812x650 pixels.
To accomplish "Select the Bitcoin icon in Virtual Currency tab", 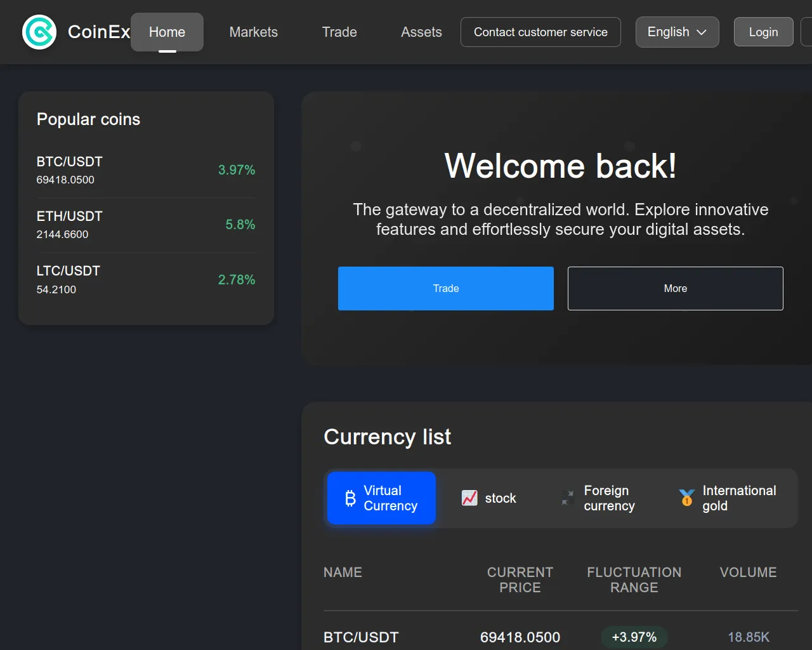I will 350,498.
